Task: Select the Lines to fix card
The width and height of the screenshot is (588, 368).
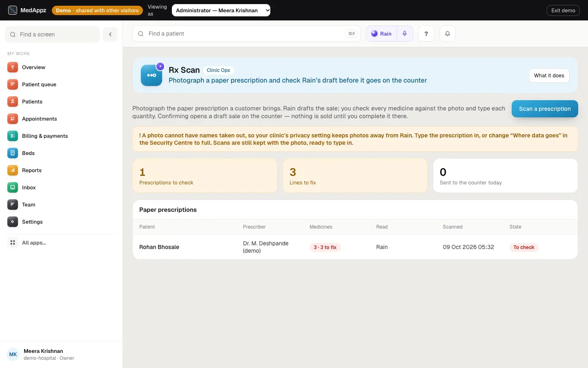Action: pyautogui.click(x=355, y=176)
